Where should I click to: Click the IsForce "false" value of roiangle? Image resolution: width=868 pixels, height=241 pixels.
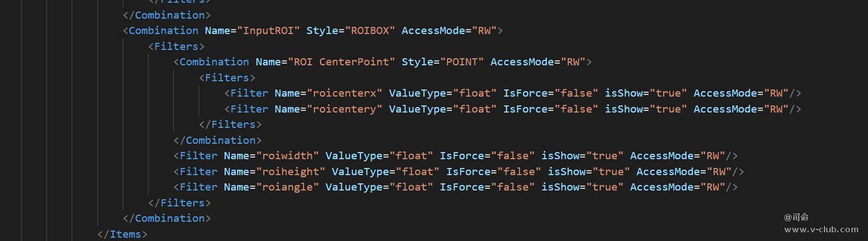coord(513,187)
